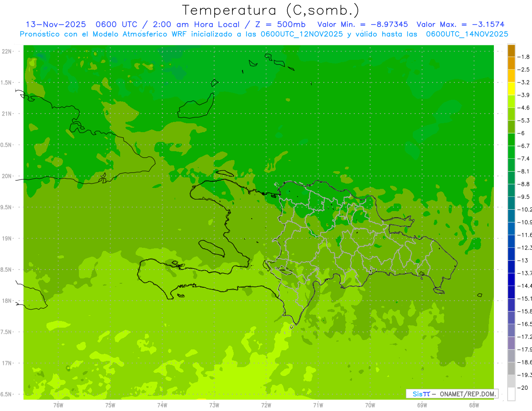Select the date text "13-Nov-2025"
The image size is (532, 411).
(56, 24)
